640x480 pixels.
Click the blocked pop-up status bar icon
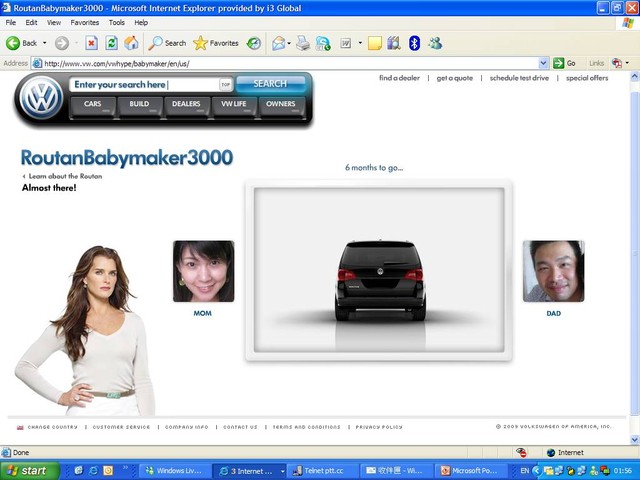click(521, 452)
